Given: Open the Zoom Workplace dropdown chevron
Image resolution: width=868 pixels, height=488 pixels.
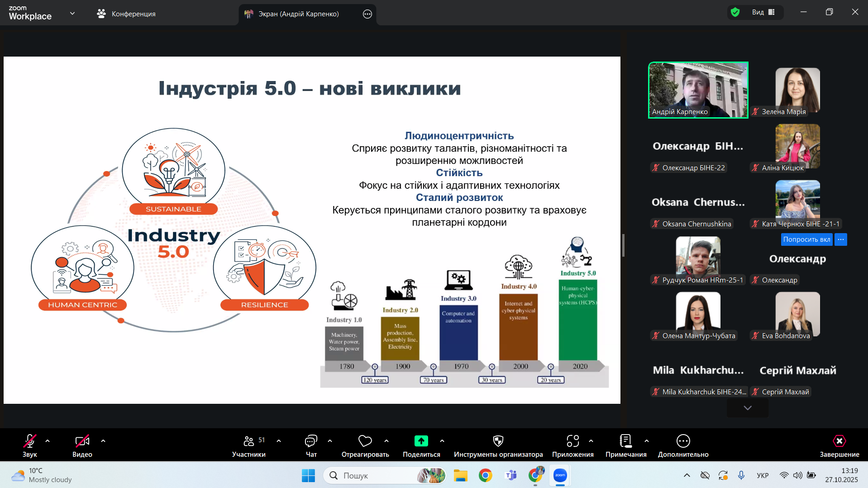Looking at the screenshot, I should click(x=72, y=14).
